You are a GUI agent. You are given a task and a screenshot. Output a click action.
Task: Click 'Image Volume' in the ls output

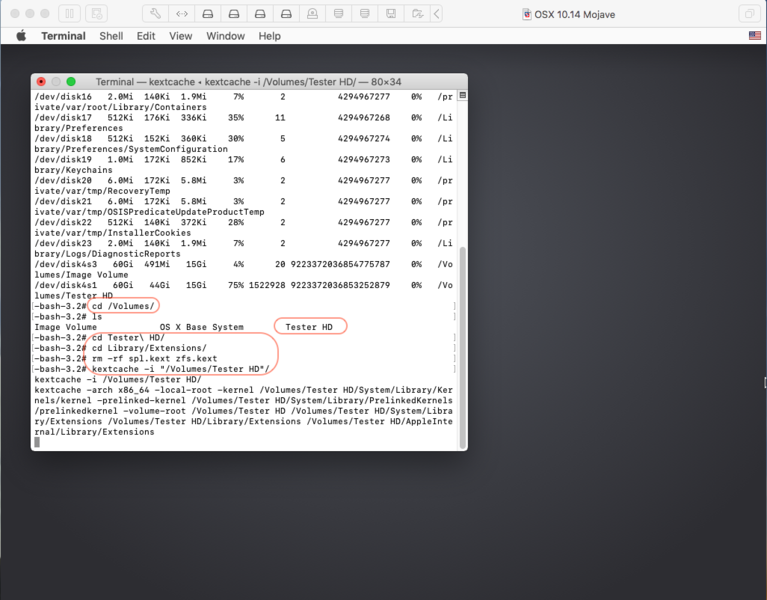click(x=66, y=327)
